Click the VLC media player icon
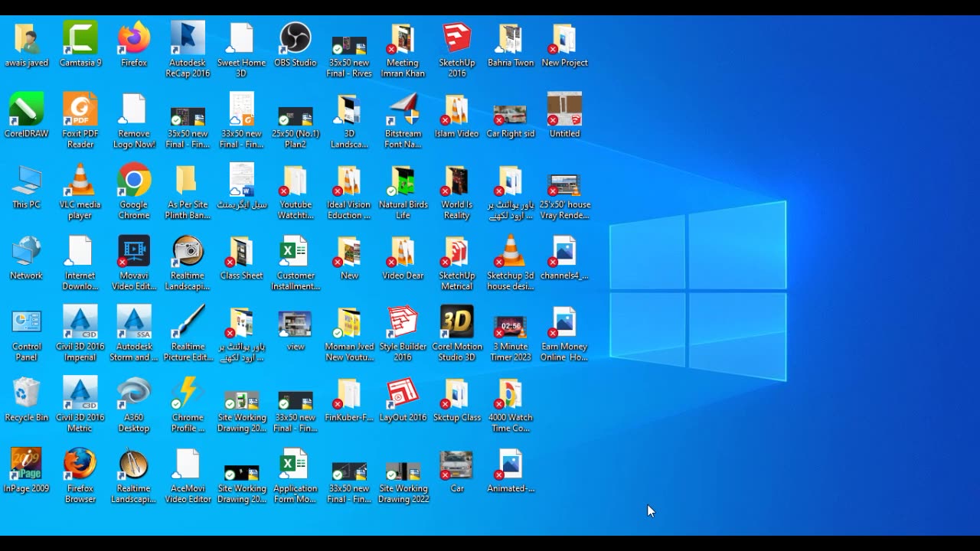The width and height of the screenshot is (980, 551). tap(80, 181)
